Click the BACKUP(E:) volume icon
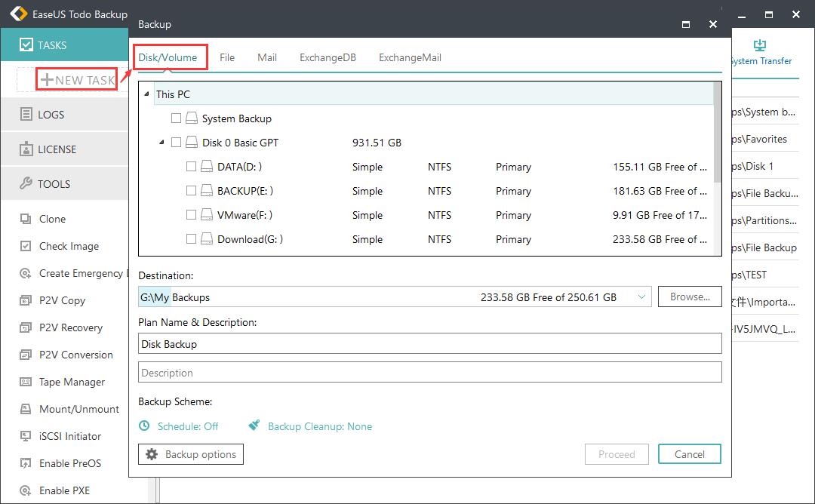 (207, 191)
